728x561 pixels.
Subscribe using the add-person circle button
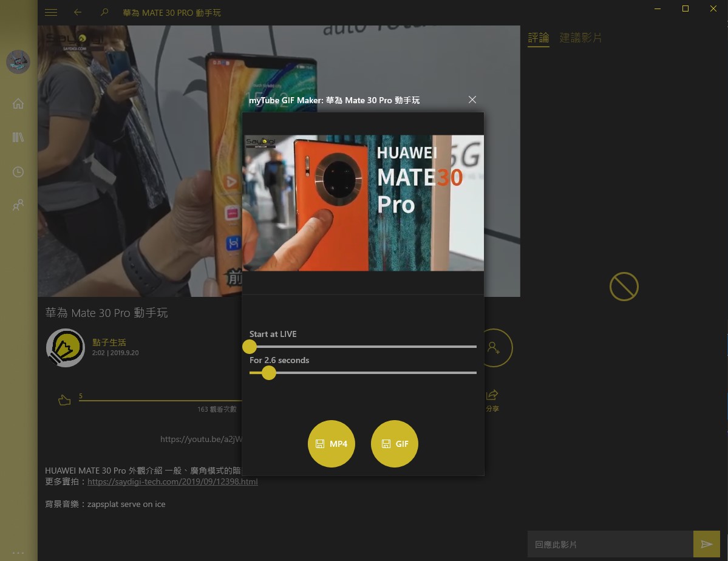[494, 348]
